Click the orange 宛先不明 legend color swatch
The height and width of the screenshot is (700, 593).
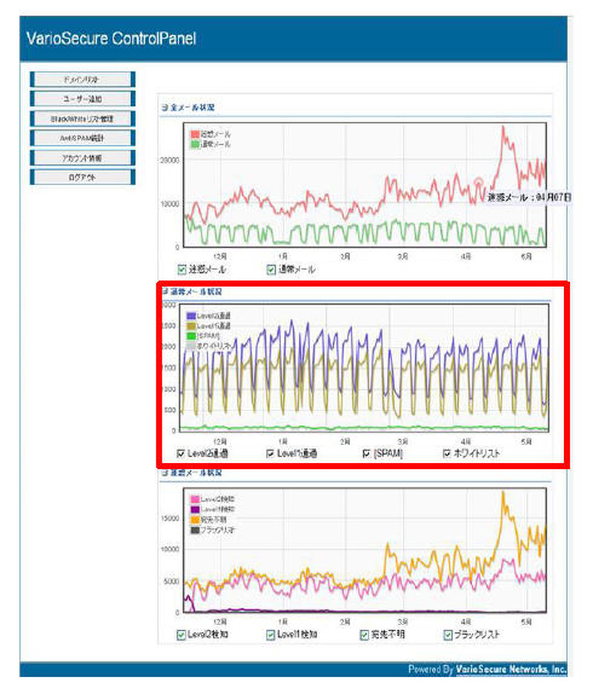pos(195,521)
